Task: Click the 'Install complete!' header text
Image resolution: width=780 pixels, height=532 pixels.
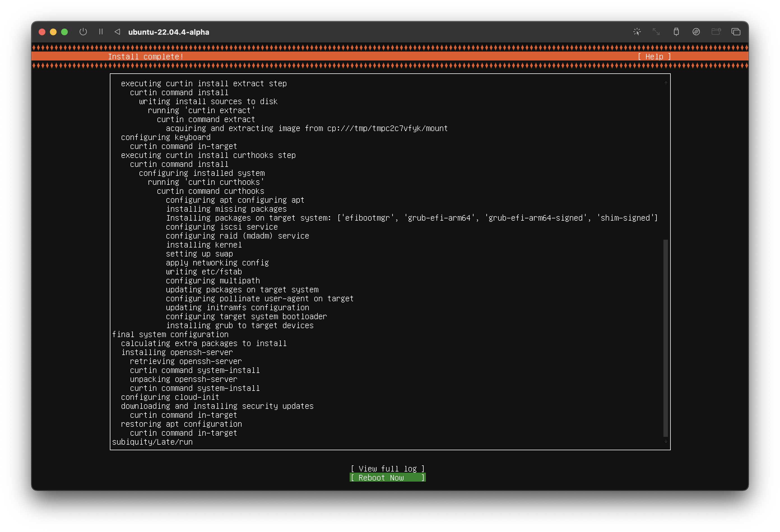Action: (146, 57)
